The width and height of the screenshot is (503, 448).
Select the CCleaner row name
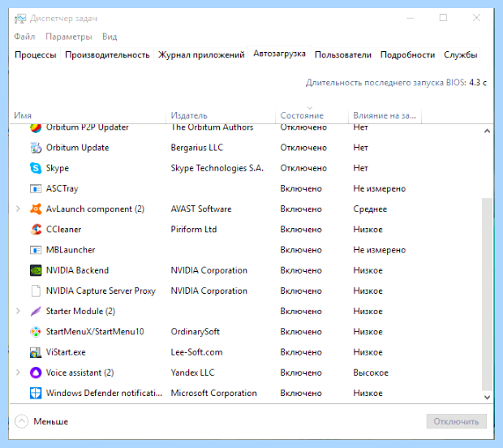pyautogui.click(x=63, y=230)
